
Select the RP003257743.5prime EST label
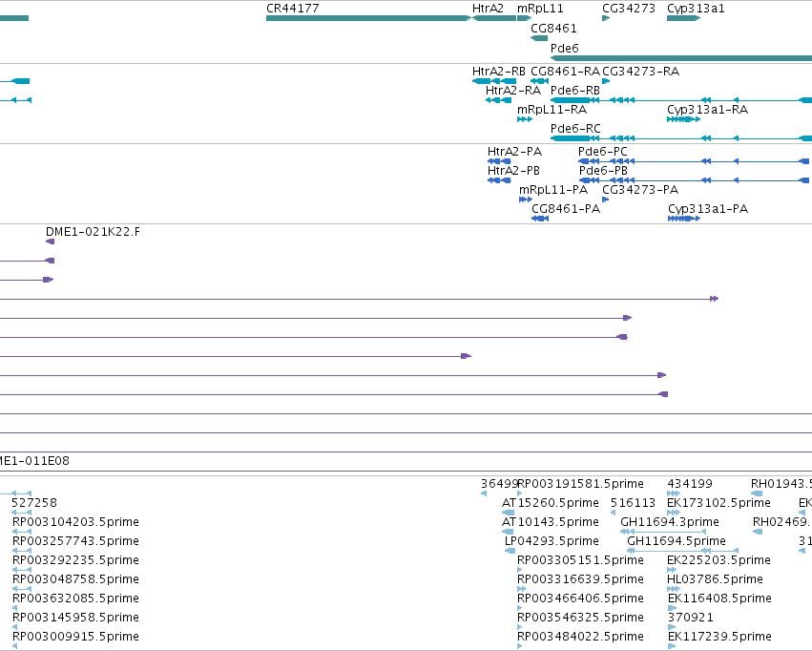click(x=75, y=540)
